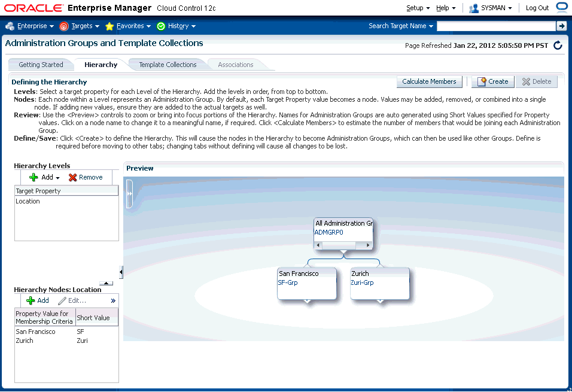The width and height of the screenshot is (572, 392).
Task: Collapse the left pane splitter arrow
Action: tap(121, 272)
